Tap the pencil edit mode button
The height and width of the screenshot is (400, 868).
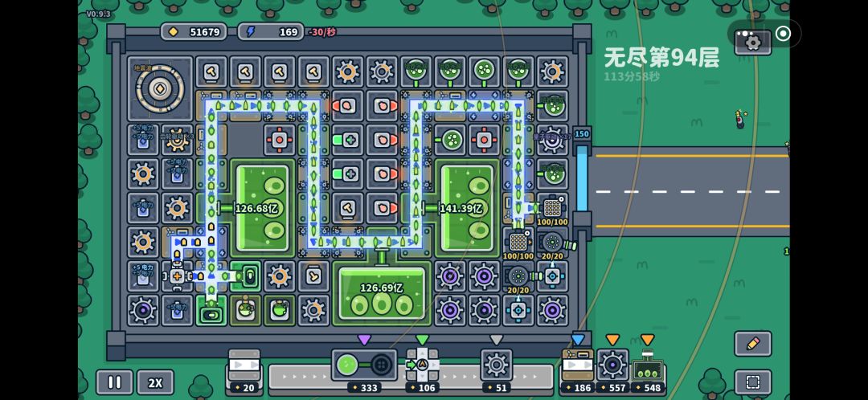(752, 344)
